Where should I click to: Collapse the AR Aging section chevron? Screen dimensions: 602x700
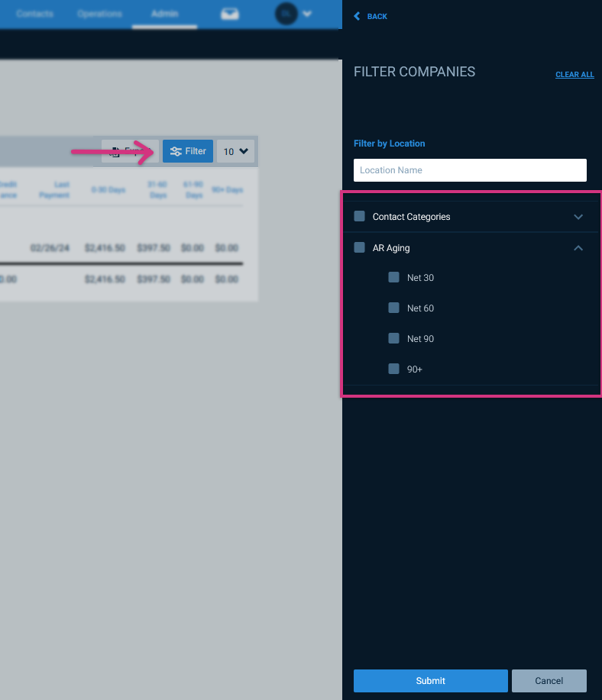(x=578, y=247)
